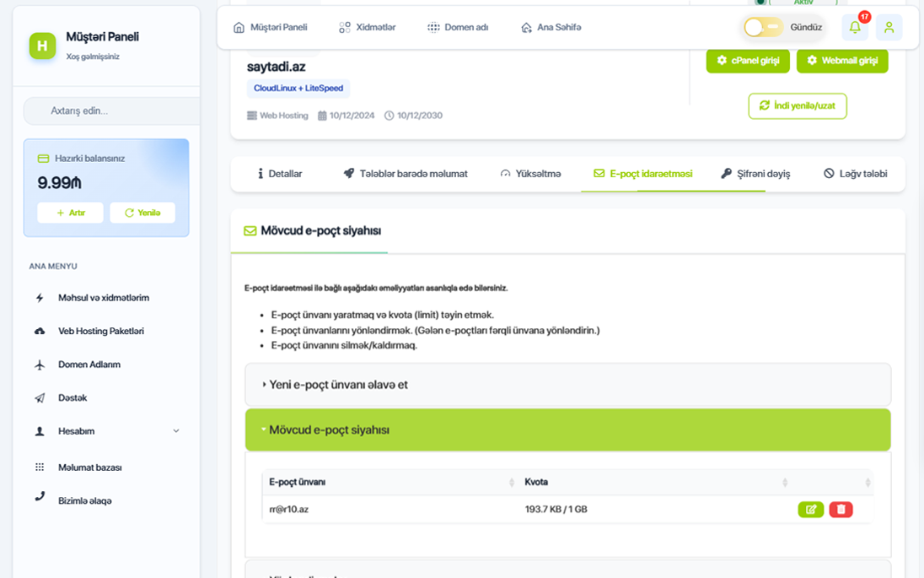Go to Dəstək in the sidebar

click(73, 398)
